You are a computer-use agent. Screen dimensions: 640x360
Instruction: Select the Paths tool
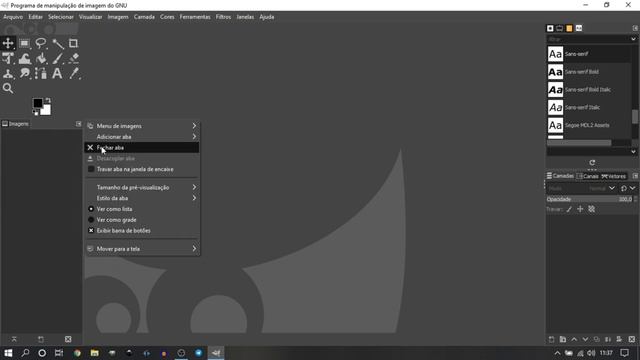41,73
